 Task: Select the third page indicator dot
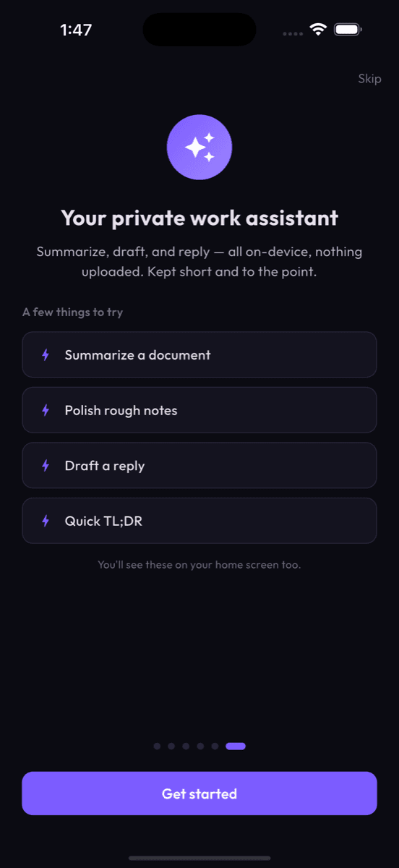click(186, 746)
